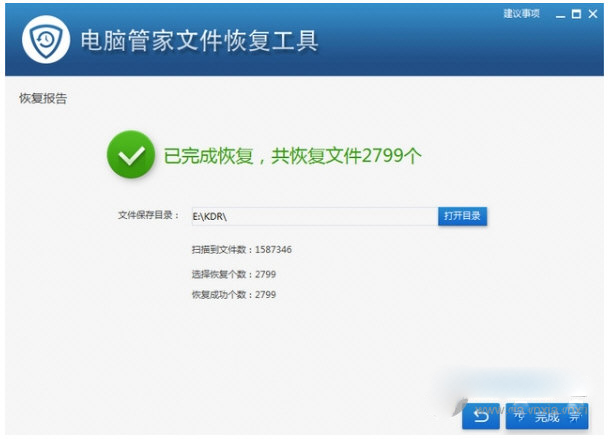Click the 2799个 count in green headline
The height and width of the screenshot is (439, 612).
pos(395,157)
